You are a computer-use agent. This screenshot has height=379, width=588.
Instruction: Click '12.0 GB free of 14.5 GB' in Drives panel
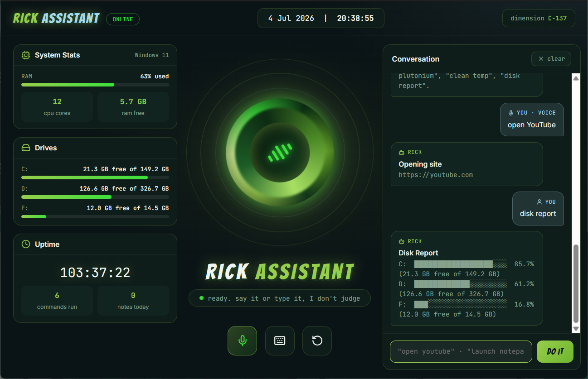point(128,208)
